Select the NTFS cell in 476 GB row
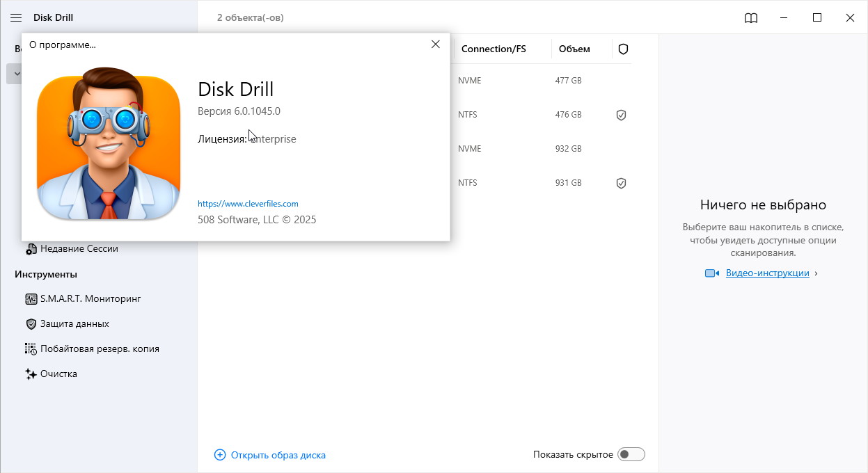 pos(468,115)
